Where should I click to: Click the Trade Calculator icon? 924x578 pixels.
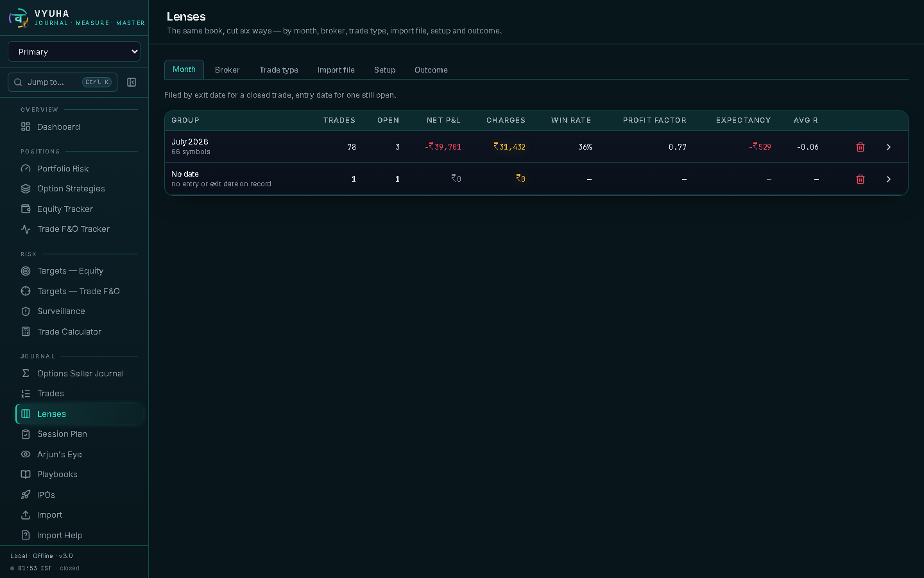click(26, 332)
